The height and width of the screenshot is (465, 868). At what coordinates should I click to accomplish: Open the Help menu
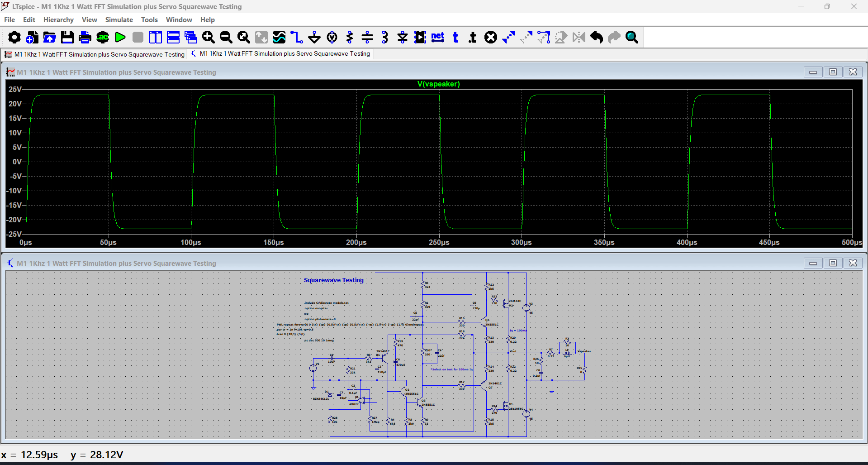click(x=208, y=20)
